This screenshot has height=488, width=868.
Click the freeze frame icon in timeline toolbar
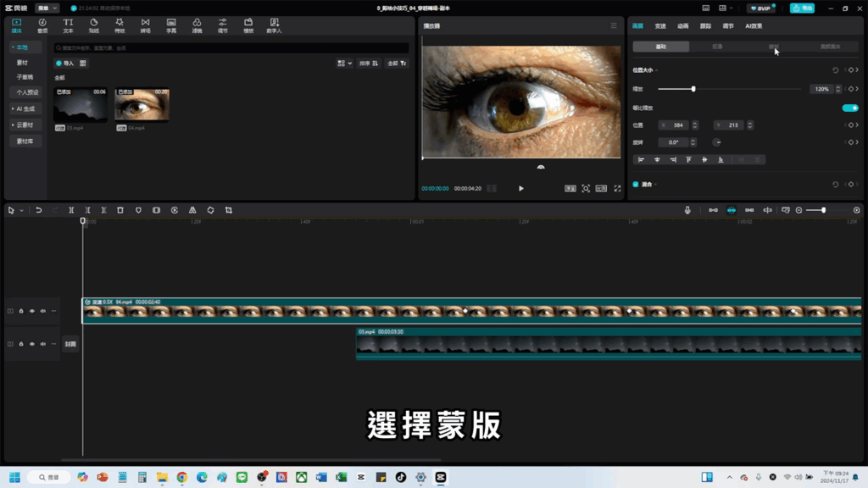click(156, 210)
